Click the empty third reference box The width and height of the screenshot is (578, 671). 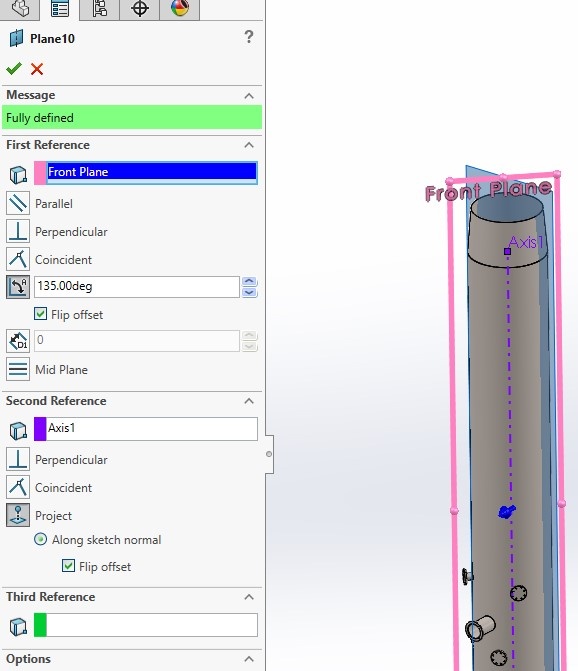click(x=151, y=625)
